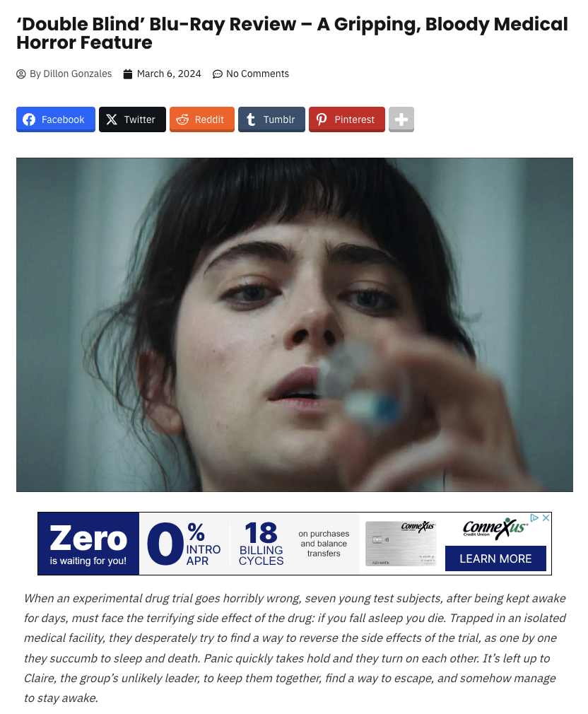The width and height of the screenshot is (588, 714).
Task: Click the March 6, 2024 date
Action: pyautogui.click(x=169, y=74)
